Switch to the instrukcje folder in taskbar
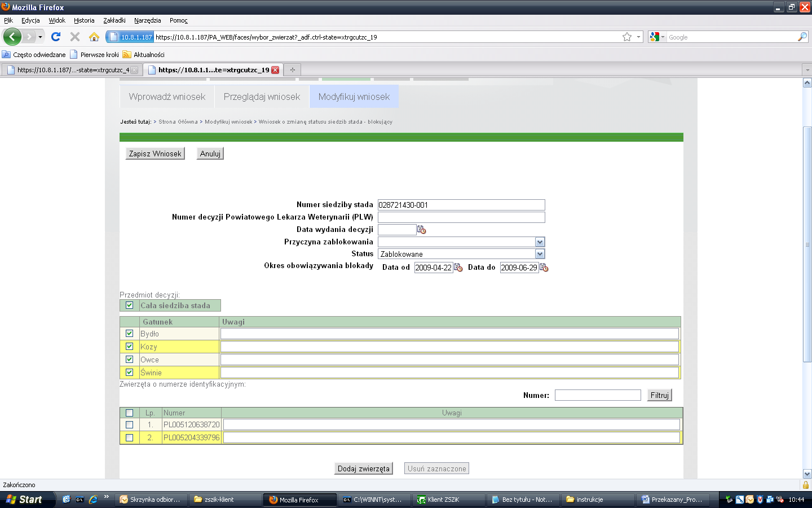812x508 pixels. tap(598, 500)
